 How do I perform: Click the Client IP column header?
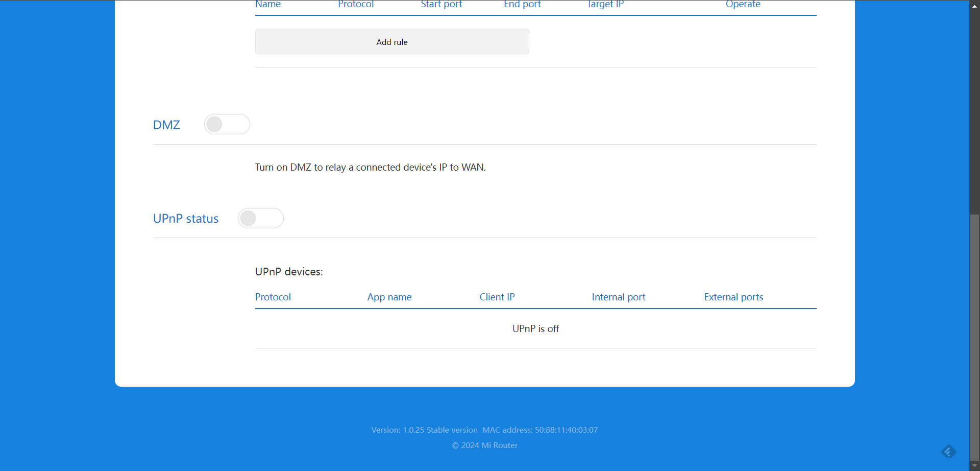(497, 297)
